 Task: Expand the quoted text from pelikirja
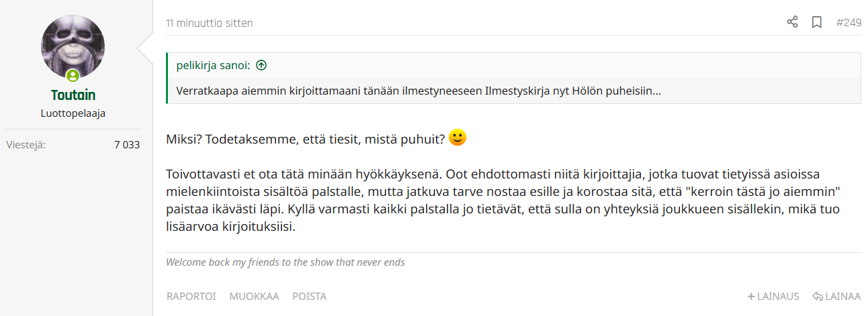click(x=418, y=91)
